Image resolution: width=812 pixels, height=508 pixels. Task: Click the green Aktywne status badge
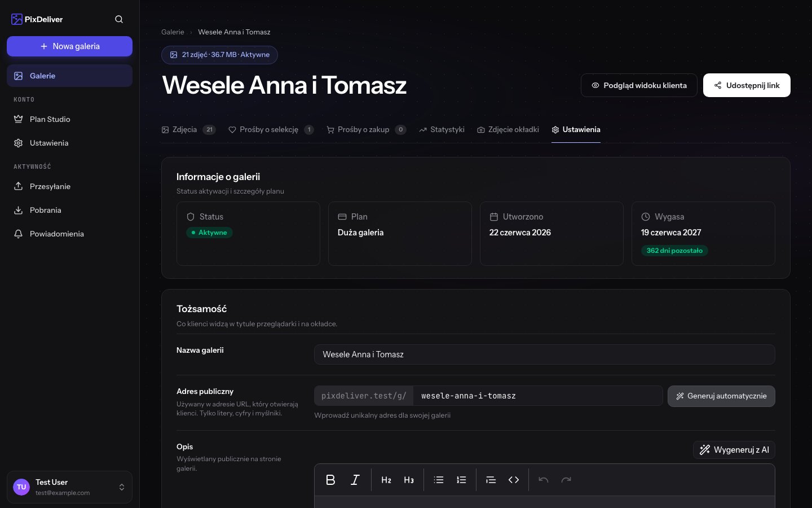(209, 233)
